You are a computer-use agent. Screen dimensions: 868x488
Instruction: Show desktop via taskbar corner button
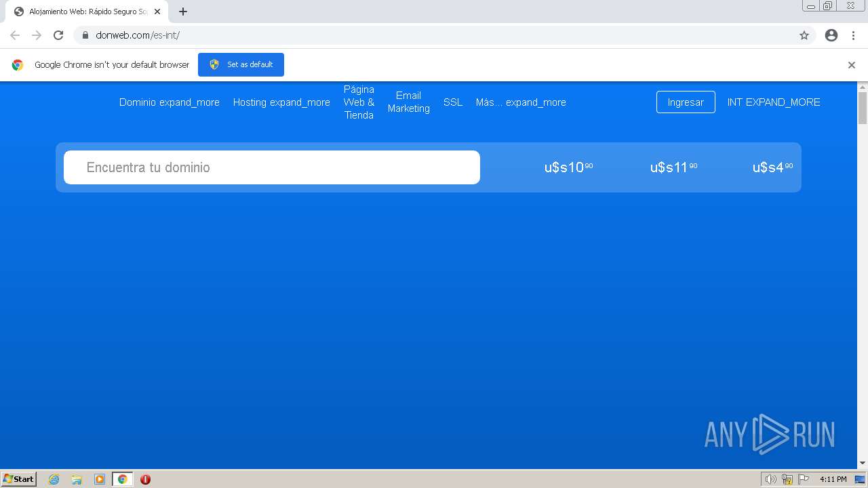pyautogui.click(x=861, y=479)
